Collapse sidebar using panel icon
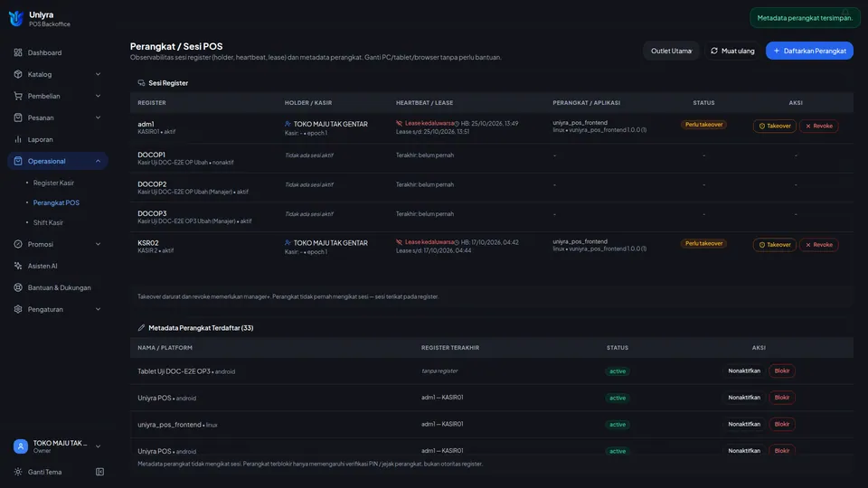The height and width of the screenshot is (488, 868). click(99, 472)
